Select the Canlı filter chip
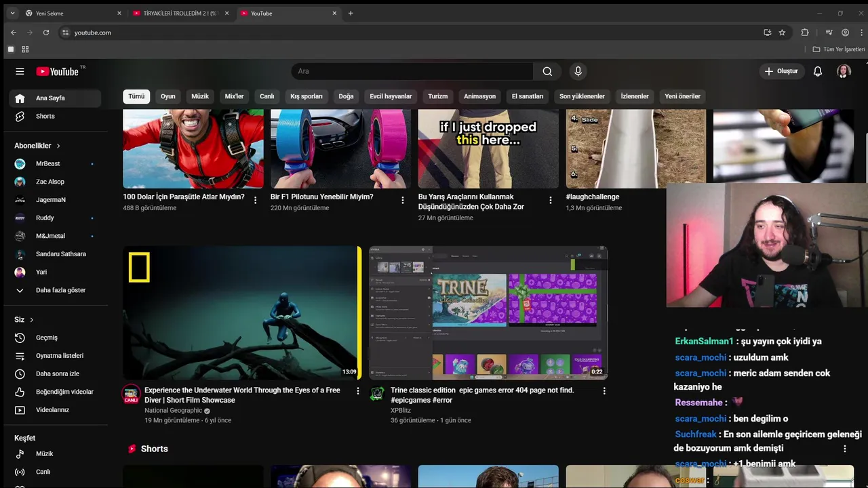Image resolution: width=868 pixels, height=488 pixels. pos(267,96)
